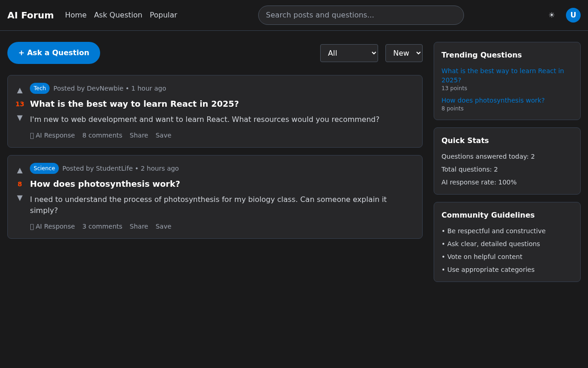This screenshot has width=588, height=368.
Task: Downvote the React learning question
Action: pyautogui.click(x=20, y=118)
